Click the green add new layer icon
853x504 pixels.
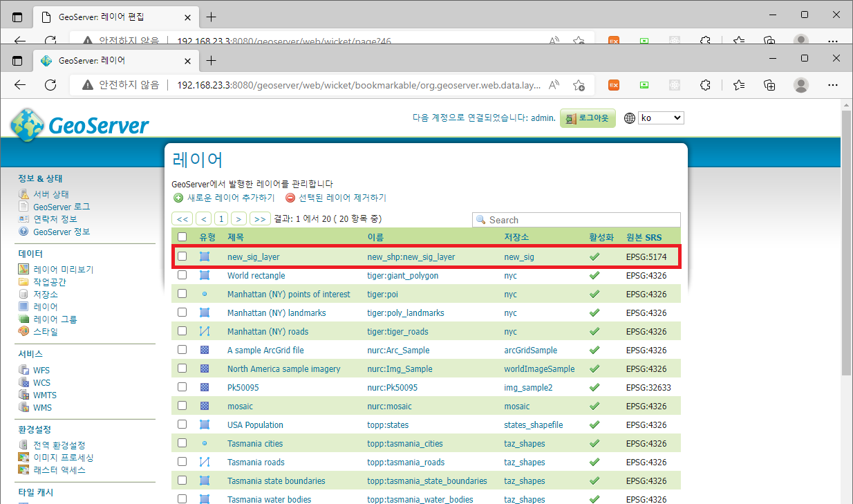(x=178, y=198)
